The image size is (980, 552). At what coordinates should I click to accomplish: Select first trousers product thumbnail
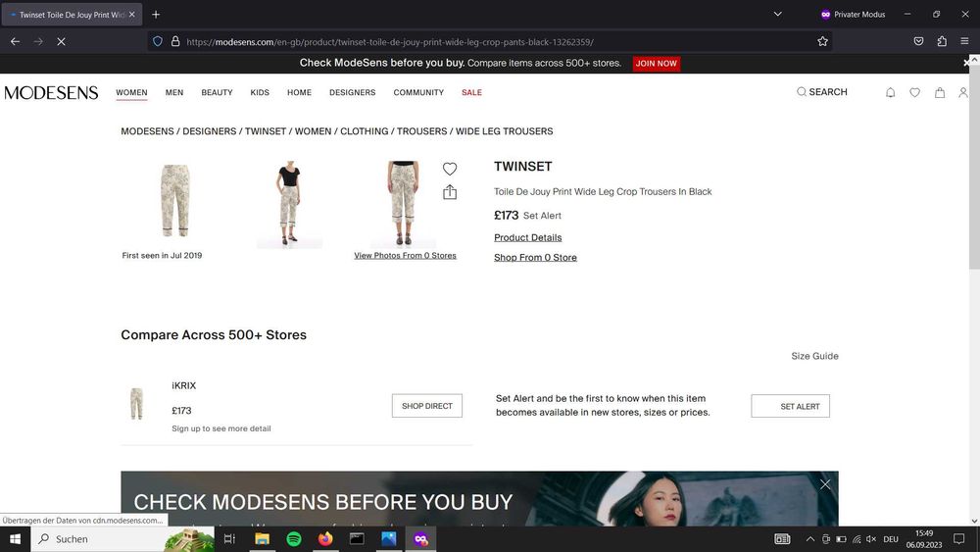tap(175, 201)
